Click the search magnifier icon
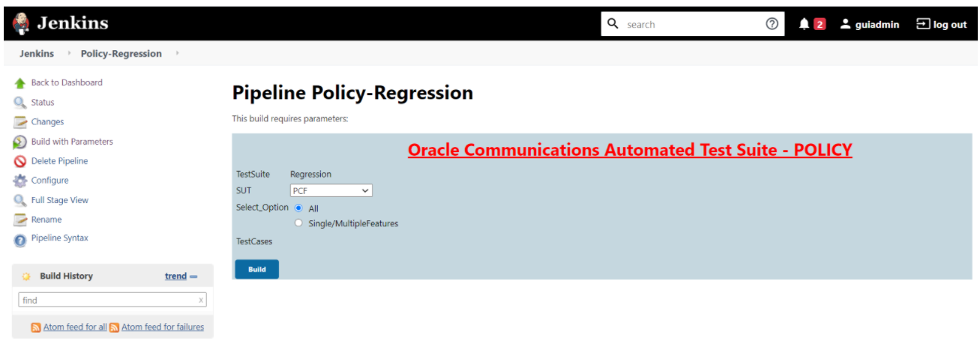This screenshot has height=341, width=980. pyautogui.click(x=613, y=24)
